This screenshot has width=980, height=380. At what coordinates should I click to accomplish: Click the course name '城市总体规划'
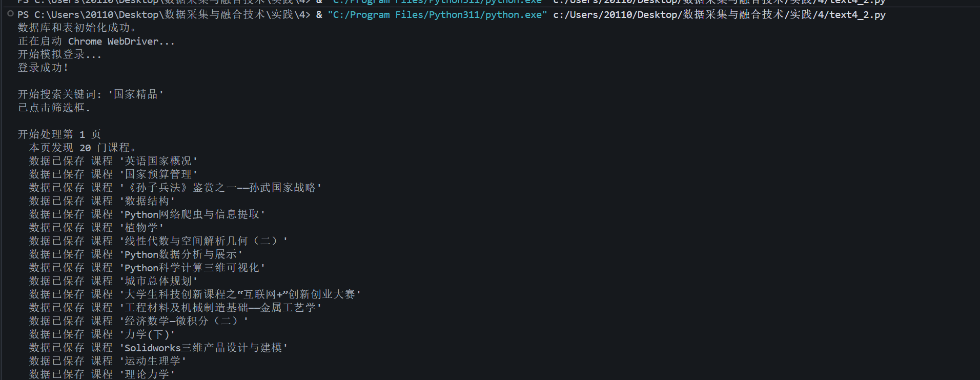[x=158, y=281]
